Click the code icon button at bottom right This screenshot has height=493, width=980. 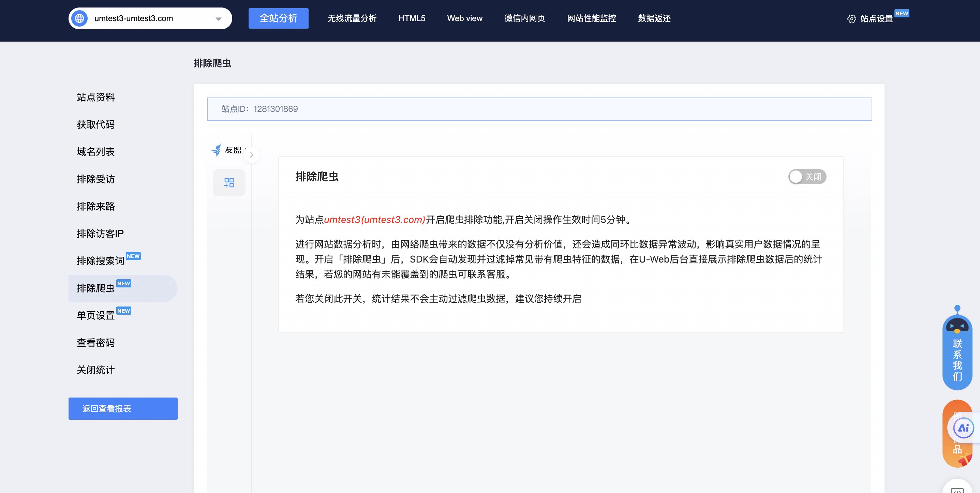tap(957, 489)
